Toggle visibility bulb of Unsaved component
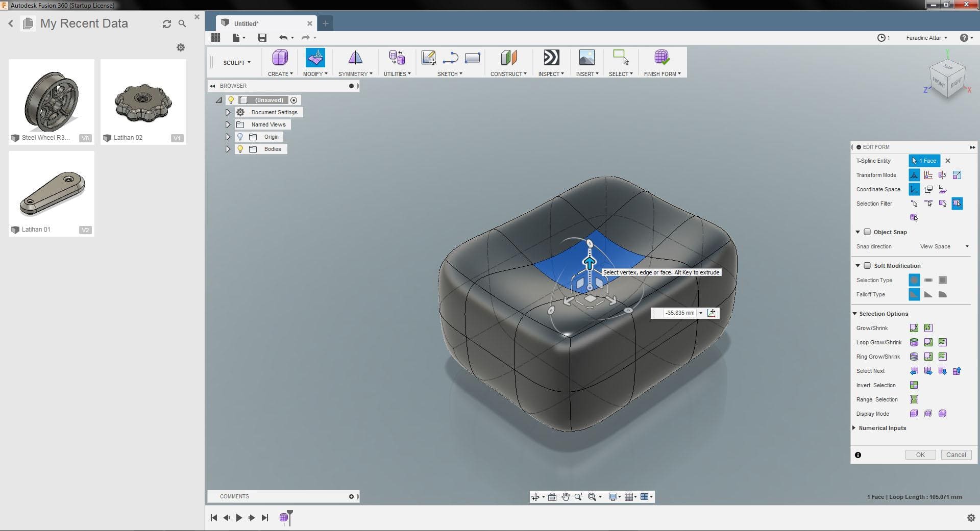 (x=231, y=100)
